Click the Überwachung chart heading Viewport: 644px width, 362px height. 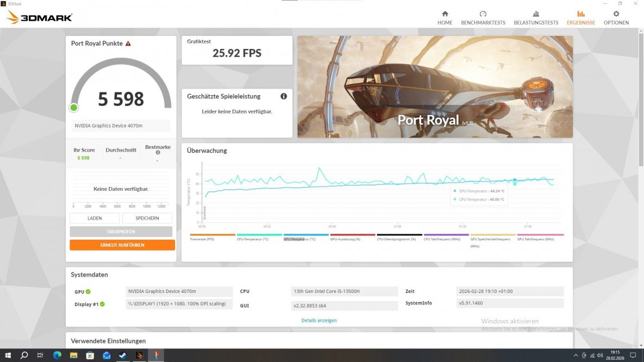(207, 151)
